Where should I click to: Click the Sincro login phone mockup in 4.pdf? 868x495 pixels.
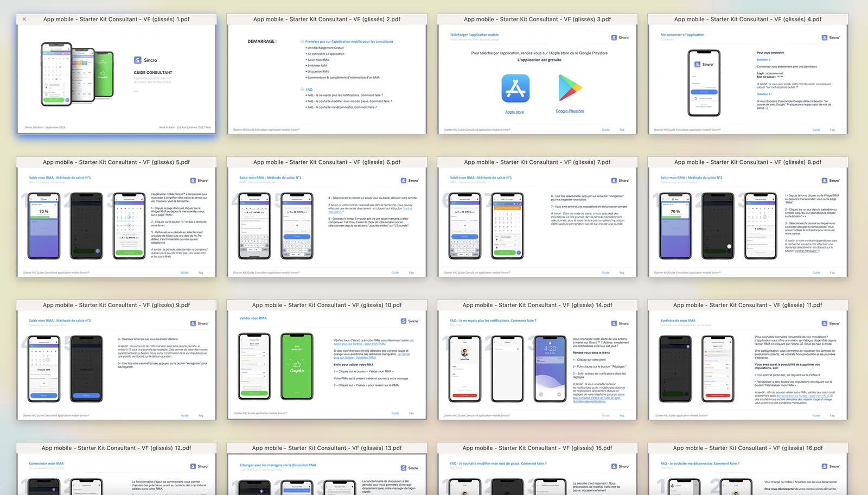pos(704,83)
